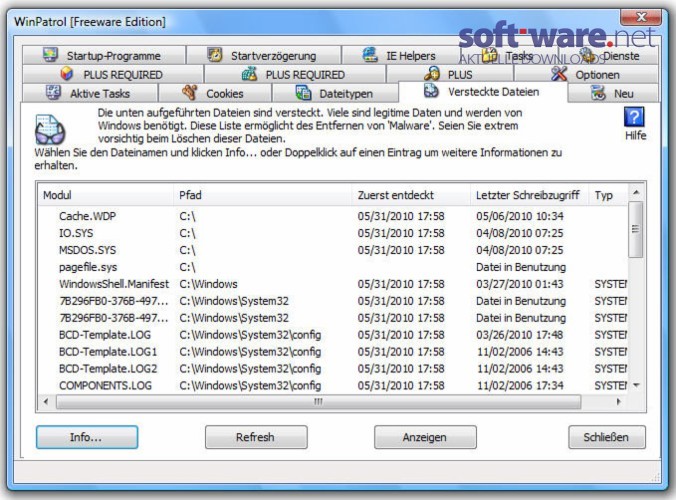This screenshot has height=500, width=676.
Task: Click the Hilfe question mark icon
Action: click(x=634, y=117)
